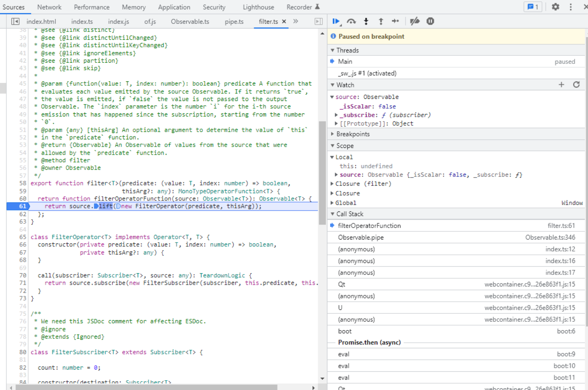Open DevTools settings gear
Viewport: 588px width, 390px height.
click(x=555, y=7)
